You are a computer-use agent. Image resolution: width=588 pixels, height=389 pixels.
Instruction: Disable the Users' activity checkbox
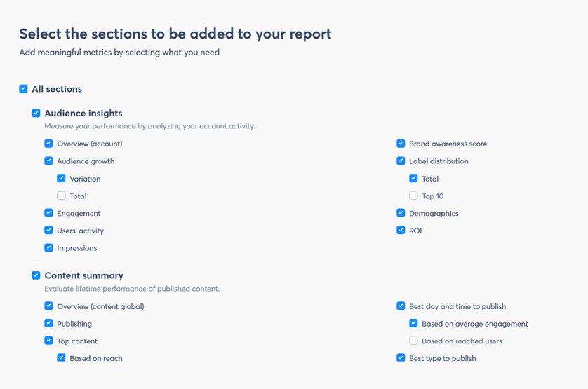pos(48,231)
